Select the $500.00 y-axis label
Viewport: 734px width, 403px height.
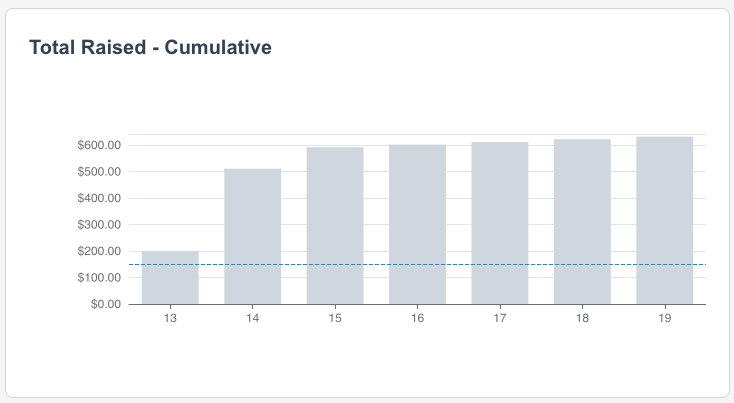click(x=99, y=172)
